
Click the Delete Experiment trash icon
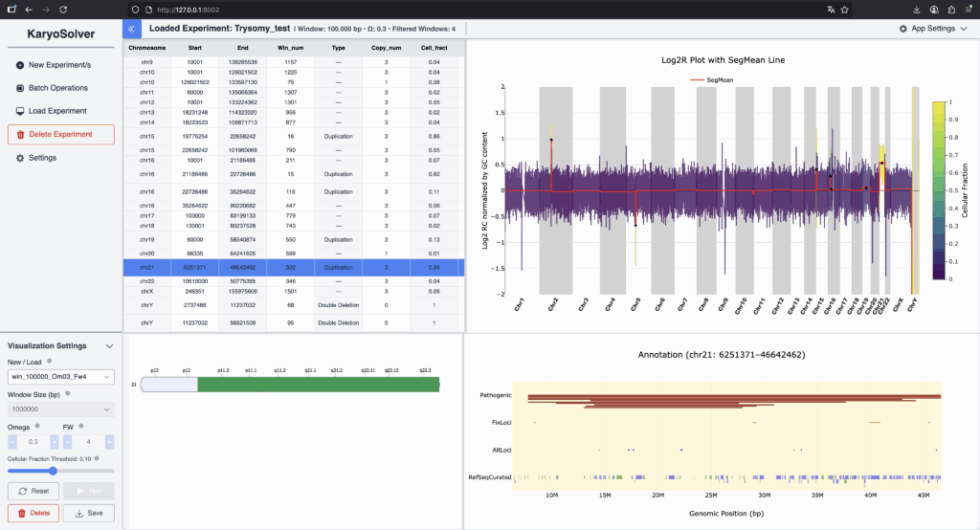[x=20, y=135]
